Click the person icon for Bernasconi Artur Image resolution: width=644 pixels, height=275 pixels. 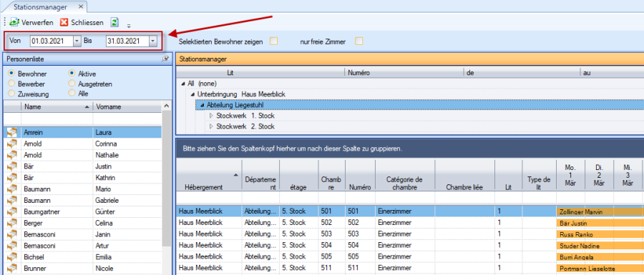click(12, 246)
